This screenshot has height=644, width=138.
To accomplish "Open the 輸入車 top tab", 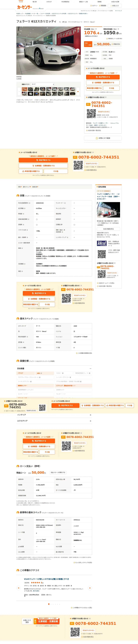I will point(35,2).
